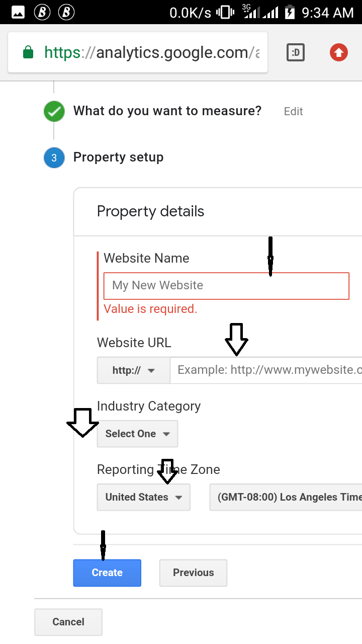Image resolution: width=362 pixels, height=644 pixels.
Task: Open the Los Angeles Time zone dropdown
Action: pyautogui.click(x=286, y=497)
